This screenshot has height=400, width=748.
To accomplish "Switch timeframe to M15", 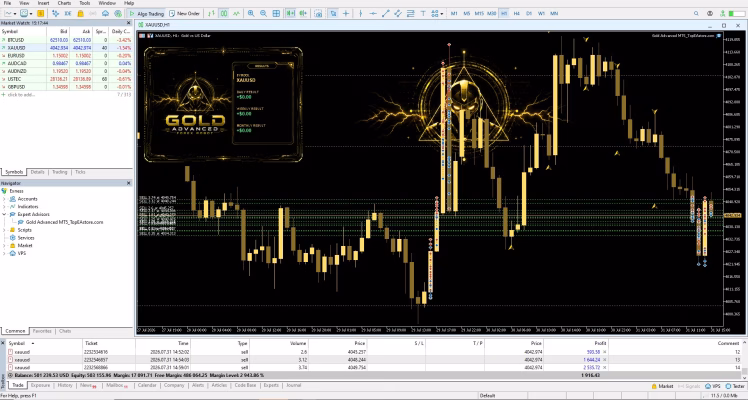I will [x=479, y=13].
